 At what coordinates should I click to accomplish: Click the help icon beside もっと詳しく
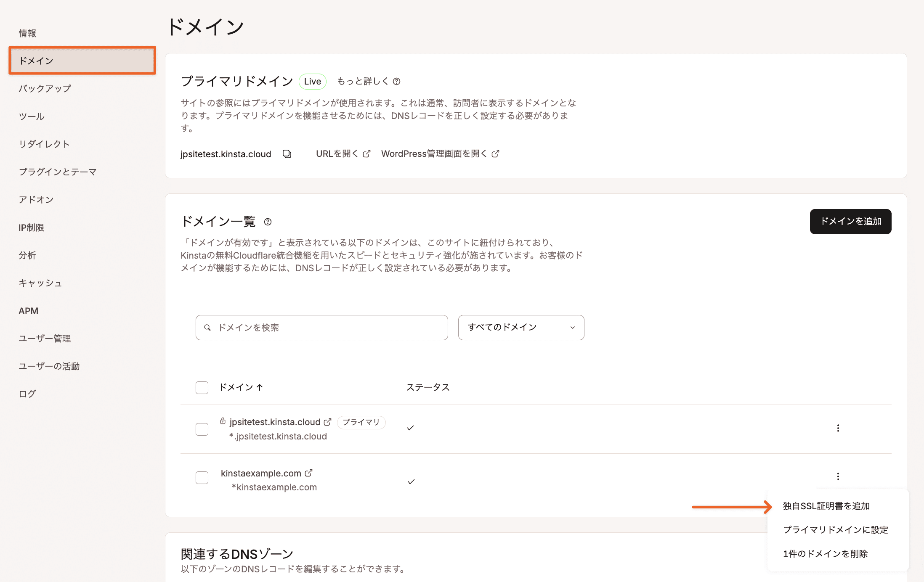point(397,81)
